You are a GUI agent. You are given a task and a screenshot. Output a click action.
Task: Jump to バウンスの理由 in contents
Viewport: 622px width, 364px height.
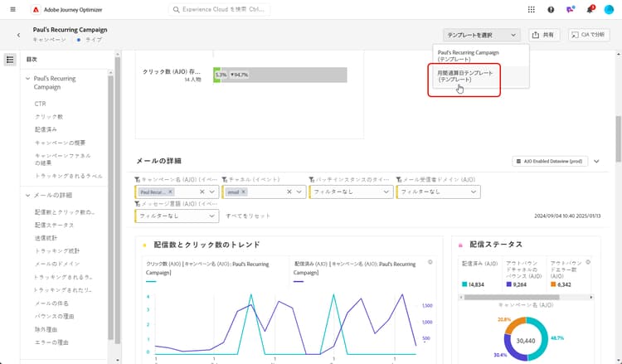[55, 317]
